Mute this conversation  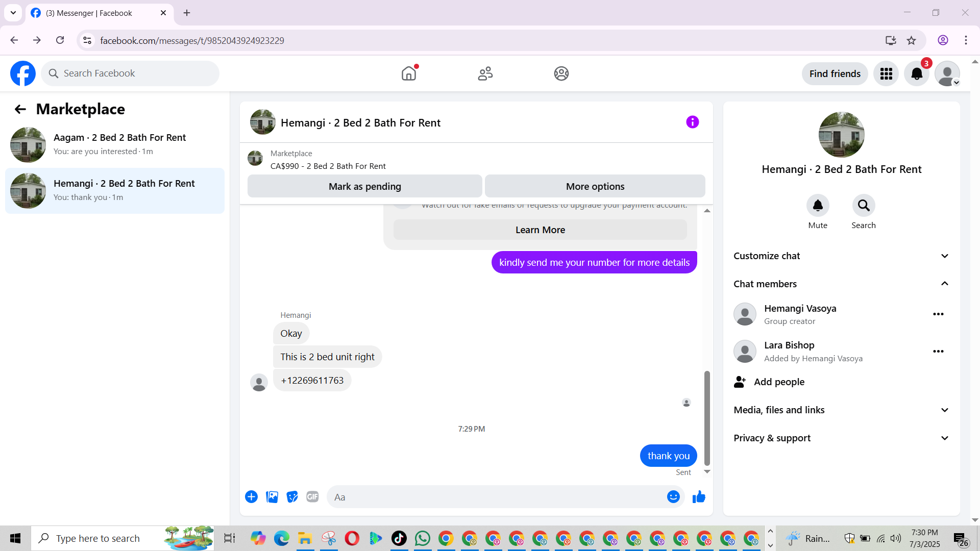[x=818, y=206]
